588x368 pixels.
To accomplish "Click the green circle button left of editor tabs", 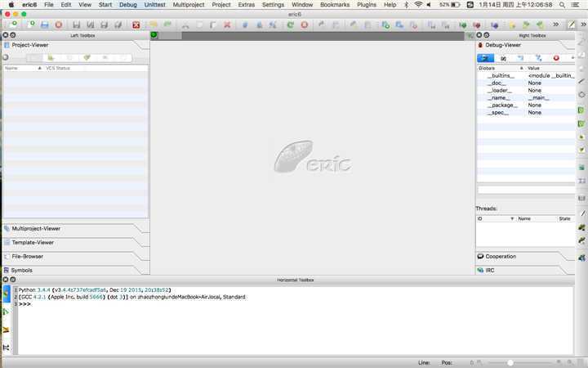I will point(154,35).
